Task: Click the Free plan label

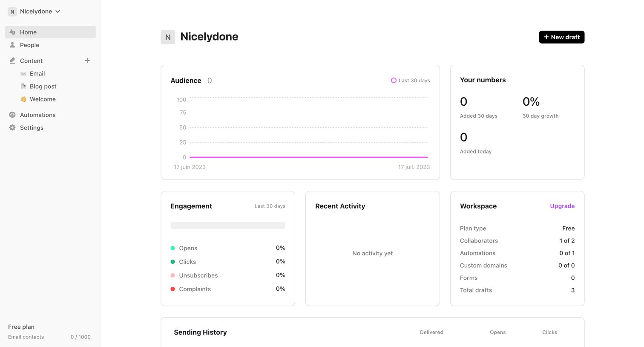Action: pos(21,327)
